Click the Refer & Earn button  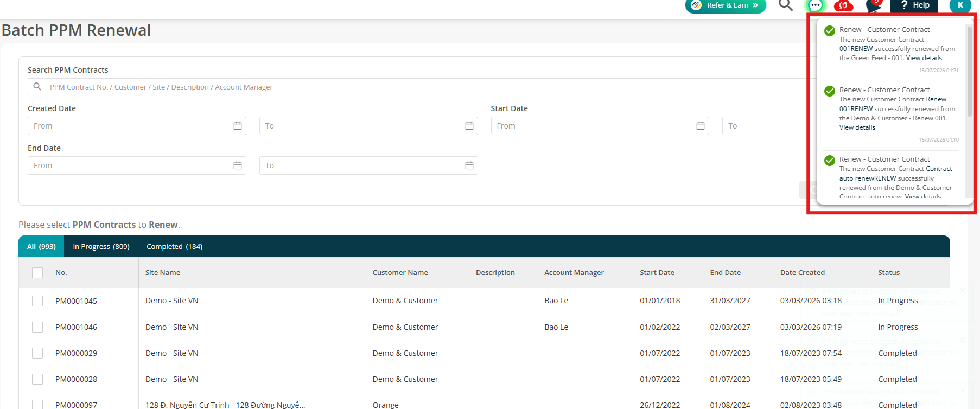[726, 5]
